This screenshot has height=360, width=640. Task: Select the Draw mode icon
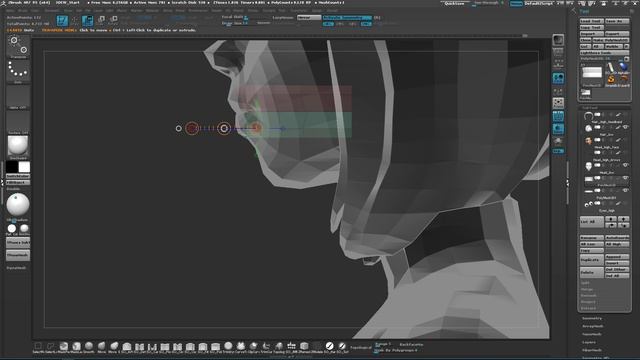coord(75,20)
